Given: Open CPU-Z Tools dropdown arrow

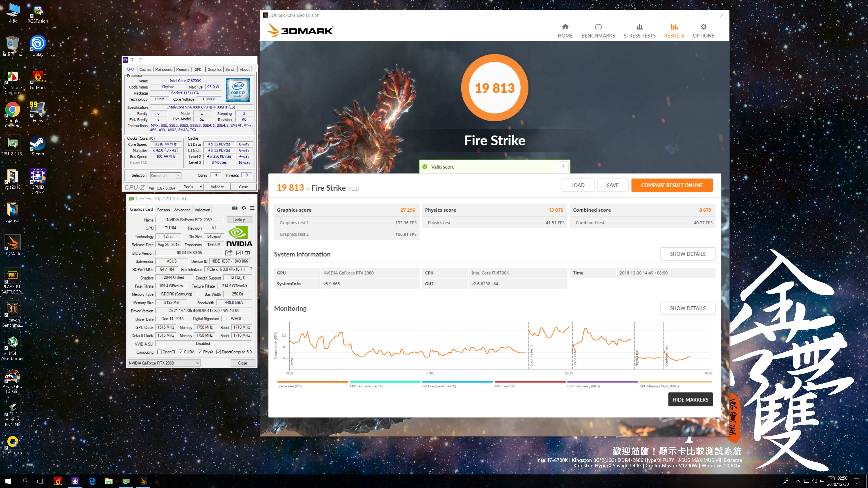Looking at the screenshot, I should click(x=201, y=187).
